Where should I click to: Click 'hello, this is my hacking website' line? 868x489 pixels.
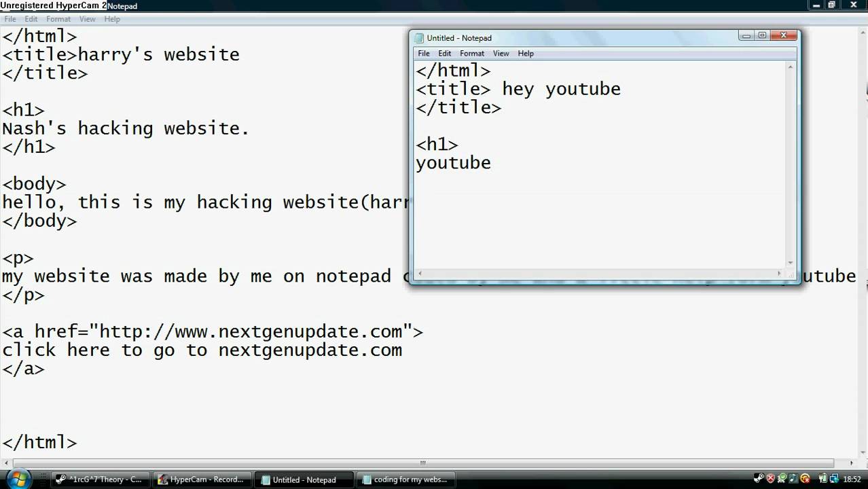click(x=206, y=202)
